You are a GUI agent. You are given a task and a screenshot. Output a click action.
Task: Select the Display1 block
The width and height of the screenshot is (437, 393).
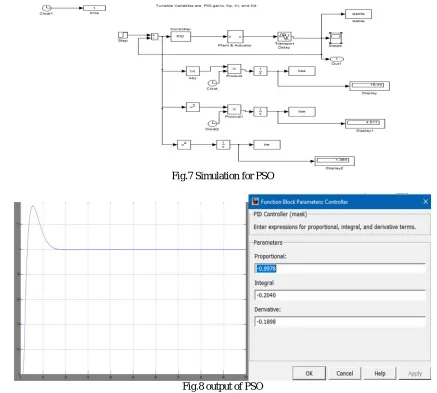tap(365, 124)
